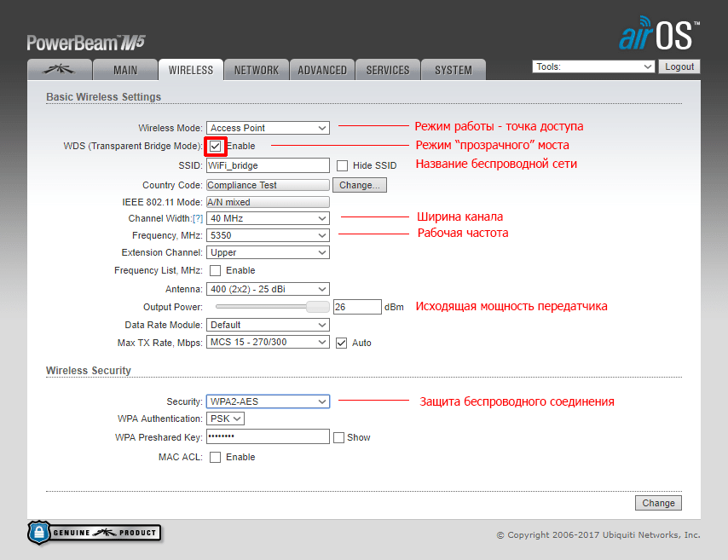Viewport: 728px width, 560px height.
Task: Click the SSID text field
Action: point(268,165)
